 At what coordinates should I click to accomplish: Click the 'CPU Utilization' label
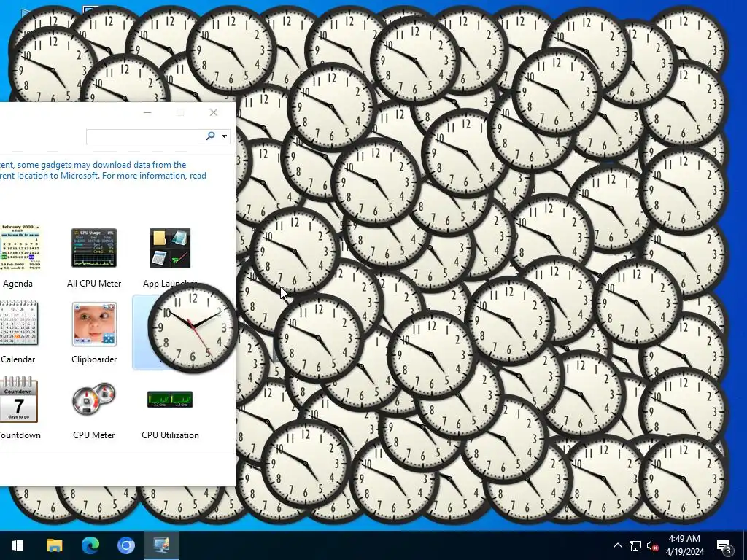click(170, 435)
